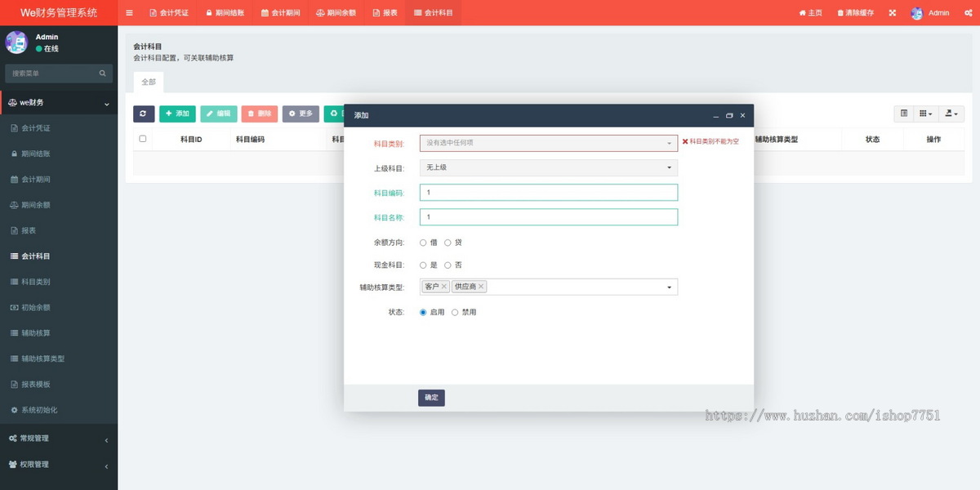Click the Admin profile picture in sidebar

(x=16, y=42)
